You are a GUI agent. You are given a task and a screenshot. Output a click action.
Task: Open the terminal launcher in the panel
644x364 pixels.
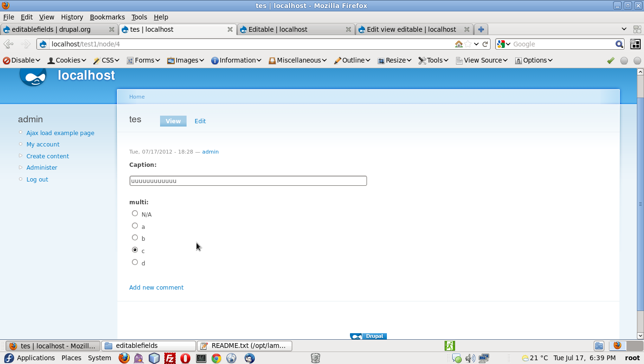[201, 358]
